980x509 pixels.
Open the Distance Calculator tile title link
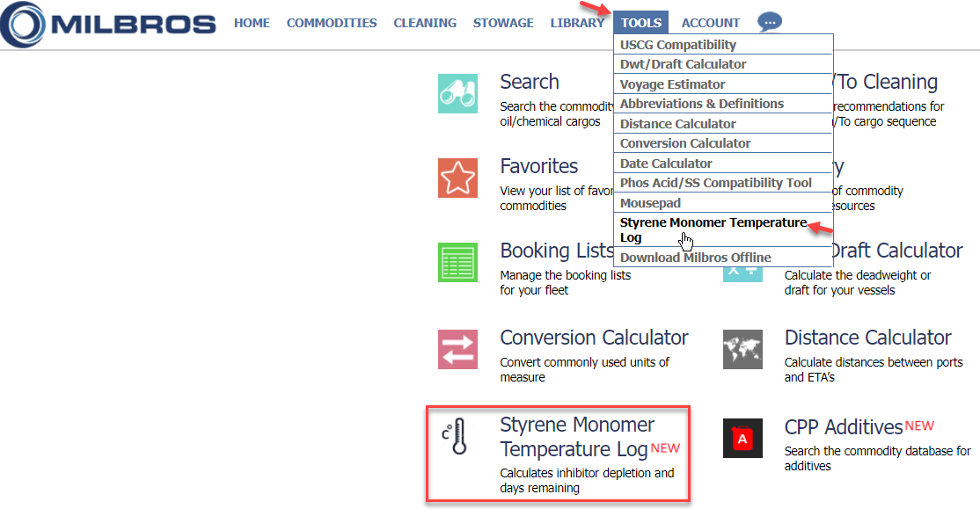pos(867,338)
